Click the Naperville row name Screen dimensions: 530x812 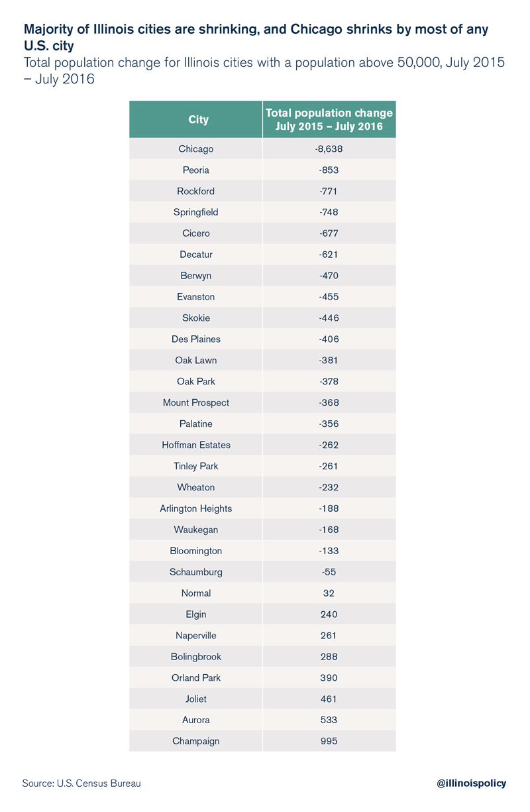(x=196, y=636)
